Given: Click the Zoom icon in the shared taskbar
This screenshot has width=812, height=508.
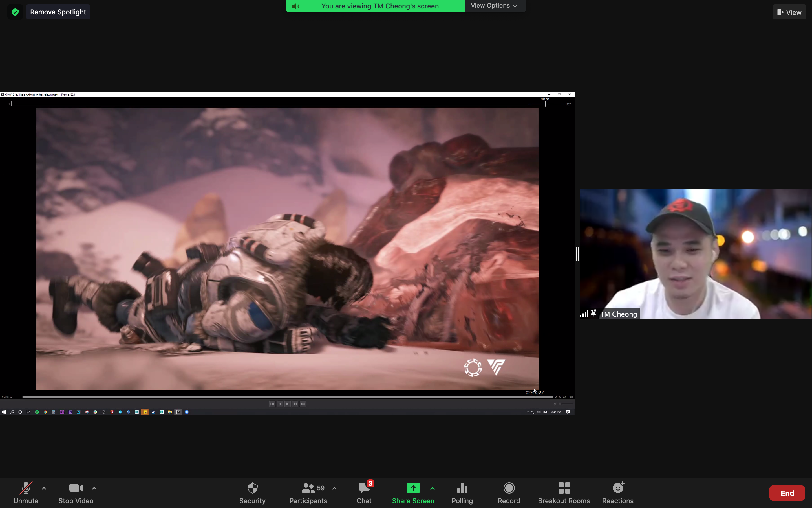Looking at the screenshot, I should click(x=187, y=412).
